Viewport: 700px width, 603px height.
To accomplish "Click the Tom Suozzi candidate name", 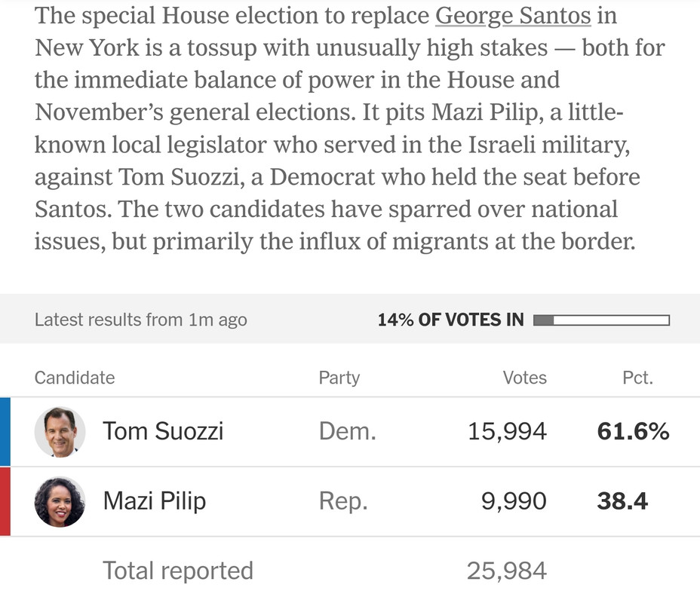I will [x=163, y=432].
